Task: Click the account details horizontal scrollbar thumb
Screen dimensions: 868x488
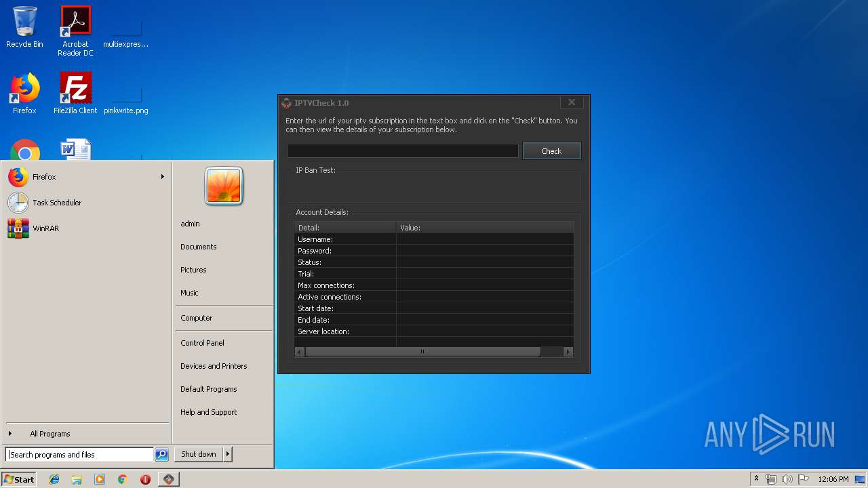Action: pyautogui.click(x=422, y=352)
